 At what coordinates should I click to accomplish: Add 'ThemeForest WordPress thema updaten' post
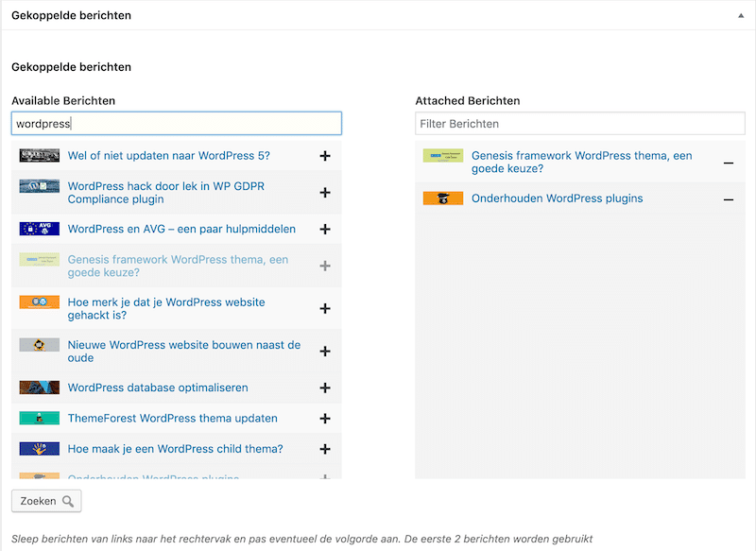325,419
